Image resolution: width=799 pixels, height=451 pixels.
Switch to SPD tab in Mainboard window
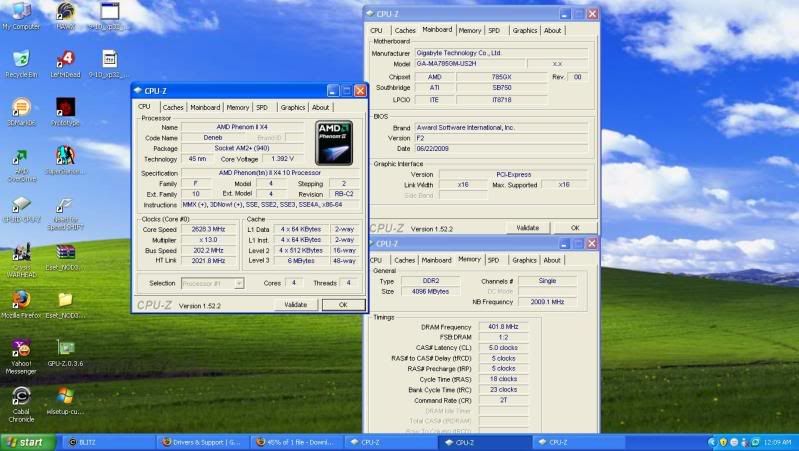click(494, 31)
